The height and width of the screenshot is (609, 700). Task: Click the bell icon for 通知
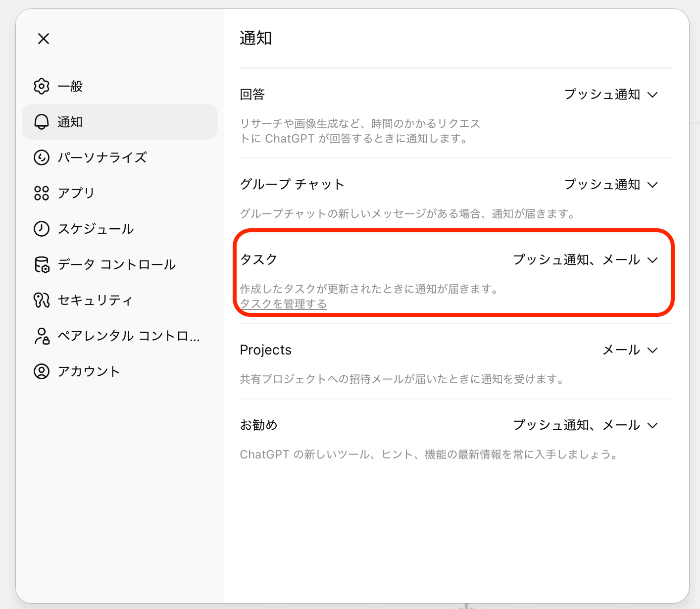coord(42,122)
